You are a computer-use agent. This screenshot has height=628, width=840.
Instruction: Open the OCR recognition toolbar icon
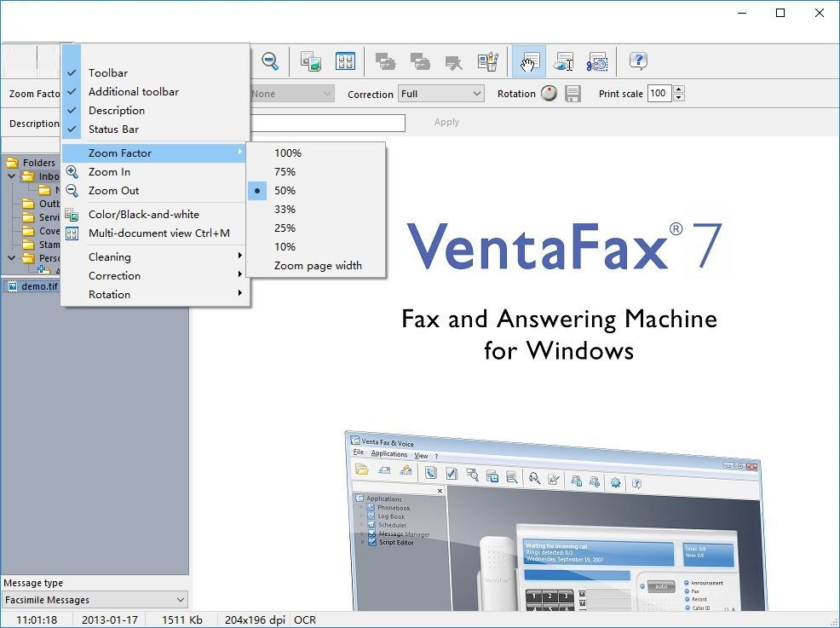[x=563, y=61]
